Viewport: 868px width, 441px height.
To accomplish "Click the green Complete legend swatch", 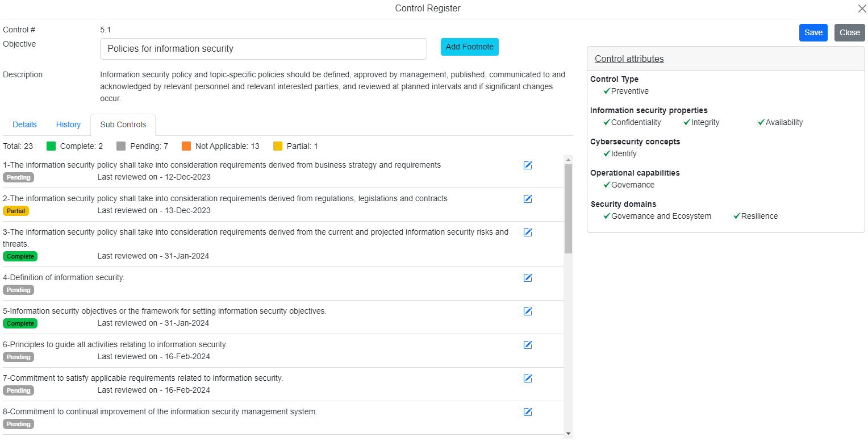I will coord(51,146).
